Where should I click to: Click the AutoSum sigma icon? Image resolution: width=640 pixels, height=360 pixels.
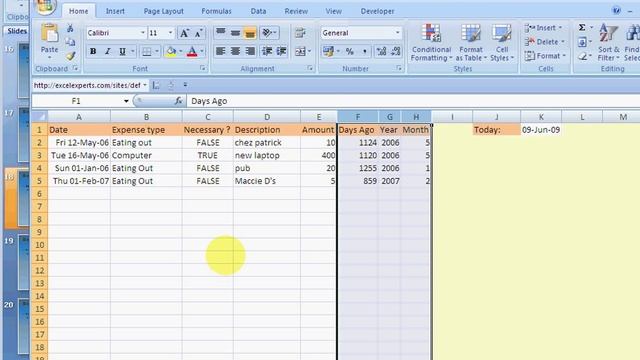pos(582,27)
